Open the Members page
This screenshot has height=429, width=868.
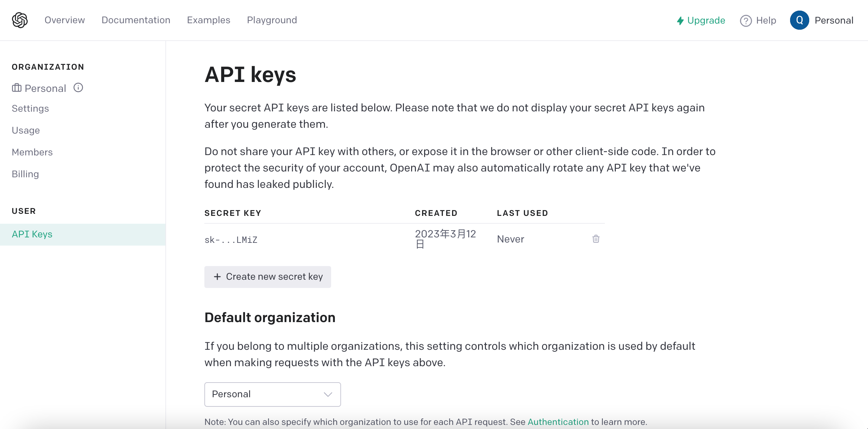pyautogui.click(x=32, y=152)
